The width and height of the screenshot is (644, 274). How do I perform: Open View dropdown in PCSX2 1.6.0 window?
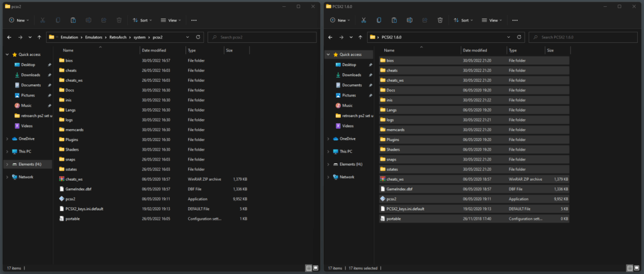[492, 20]
